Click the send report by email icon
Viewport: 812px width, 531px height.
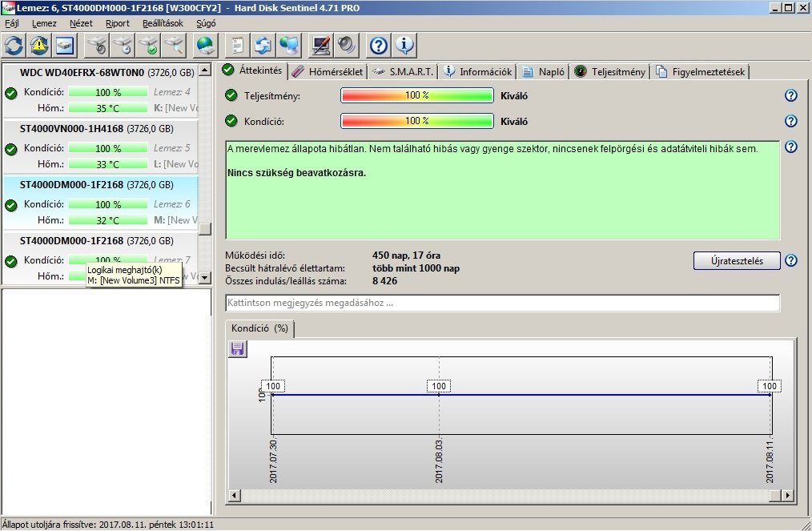click(263, 46)
